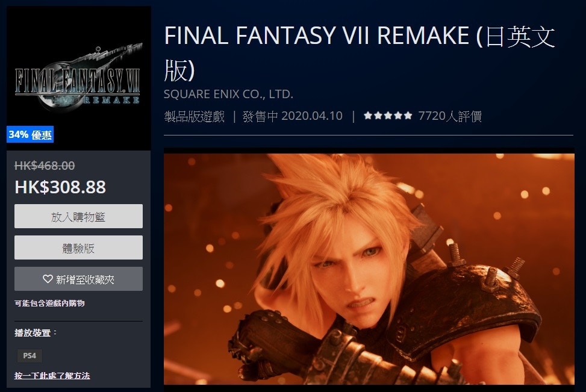Click the 可能包含遊戲內購物 notice
The height and width of the screenshot is (392, 586).
[x=50, y=303]
